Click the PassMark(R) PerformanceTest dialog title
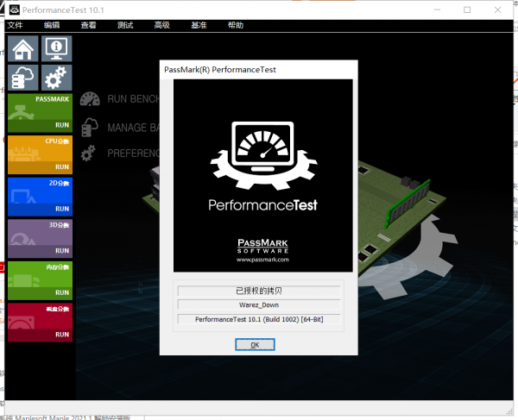This screenshot has height=420, width=518. (220, 70)
